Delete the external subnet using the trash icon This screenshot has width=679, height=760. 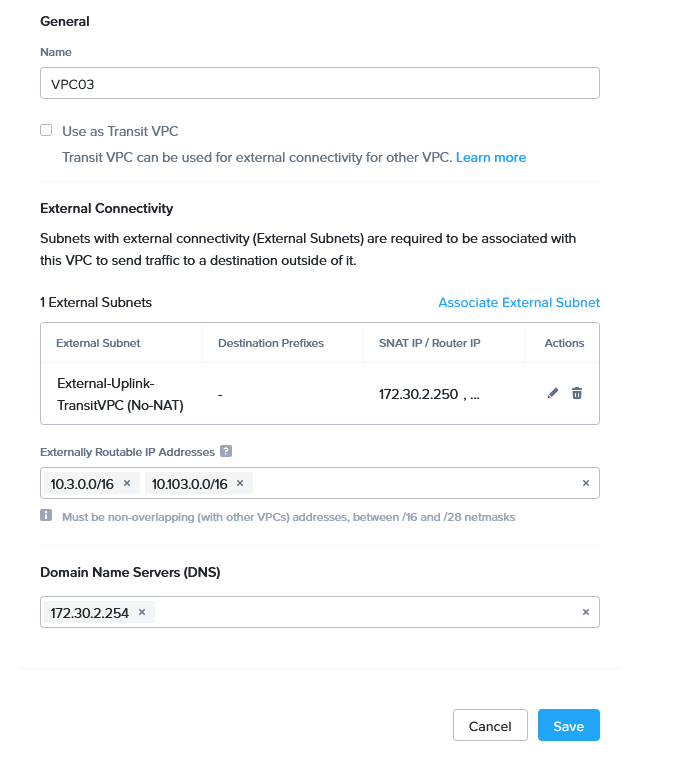pos(577,394)
